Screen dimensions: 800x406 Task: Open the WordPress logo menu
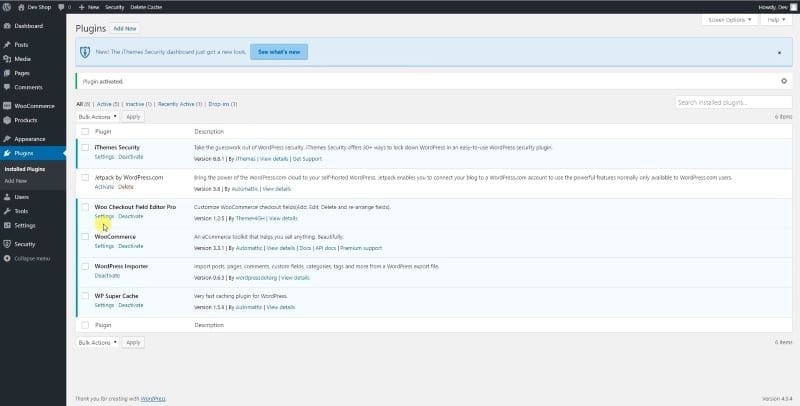click(x=7, y=7)
